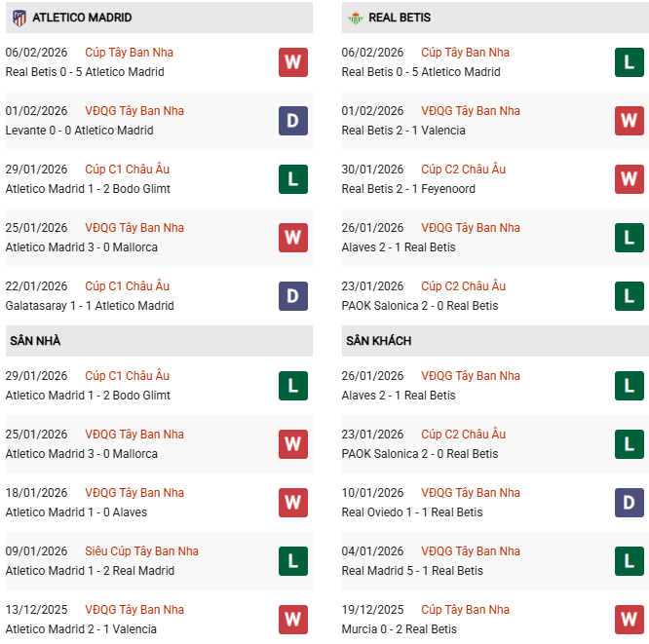Open the Real Oviedo 1 - 1 Real Betis result

pyautogui.click(x=412, y=512)
